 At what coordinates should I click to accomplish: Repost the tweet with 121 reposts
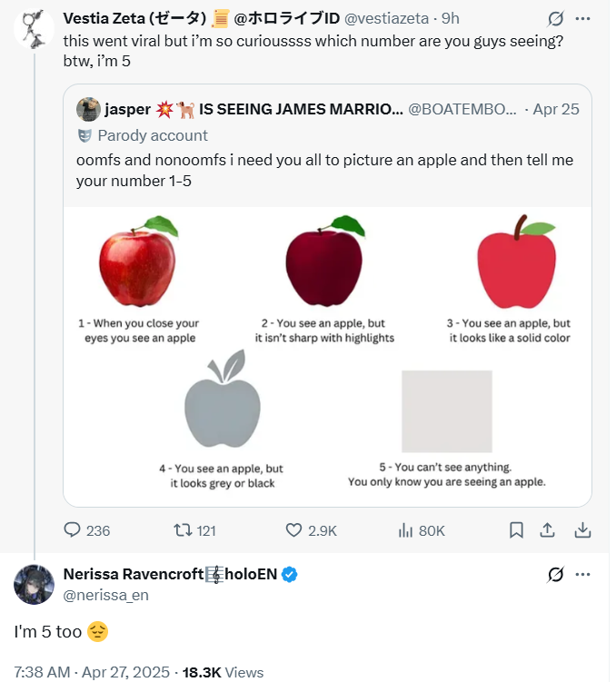click(183, 530)
